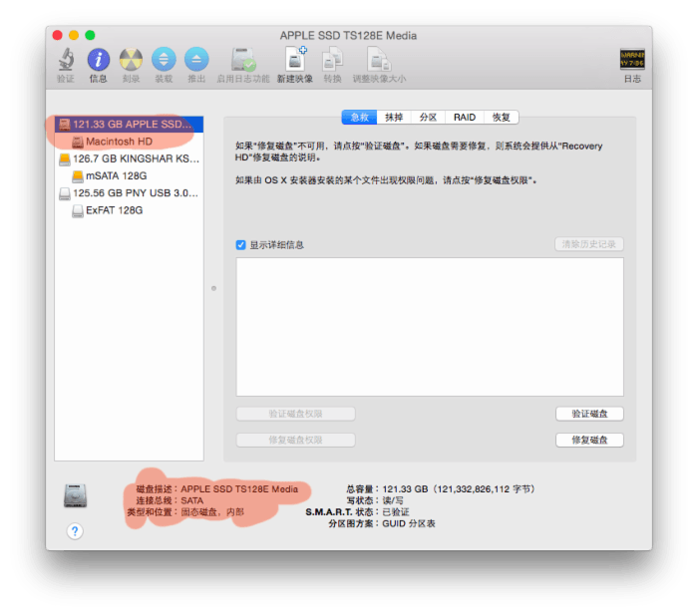
Task: Click the 刻录 (Burn) toolbar icon
Action: pyautogui.click(x=131, y=60)
